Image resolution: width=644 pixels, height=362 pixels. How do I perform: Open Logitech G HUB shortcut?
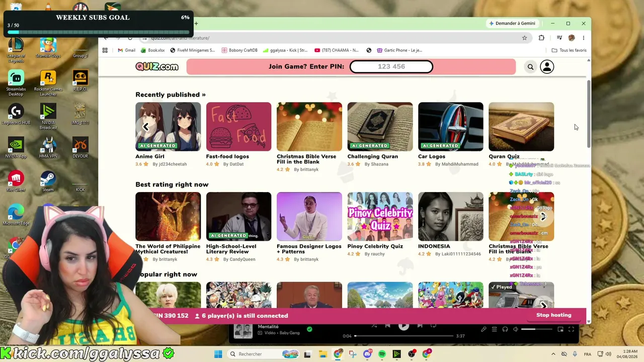pos(16,114)
